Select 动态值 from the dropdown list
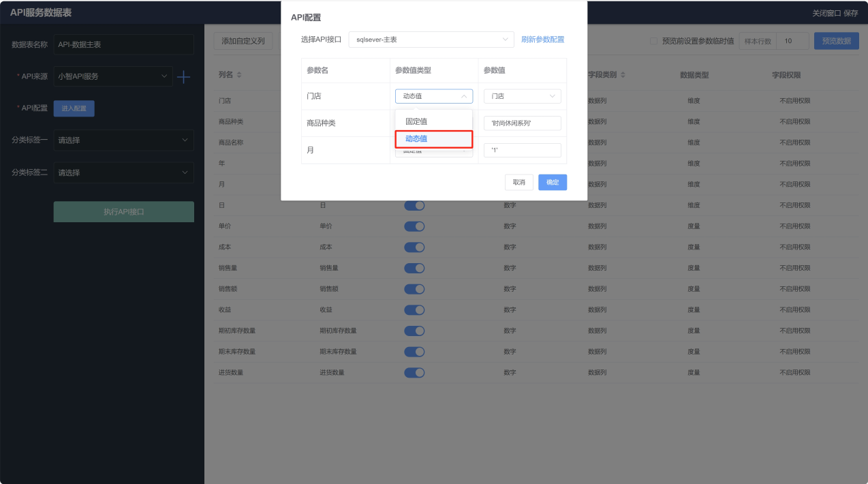This screenshot has height=484, width=868. pos(433,138)
